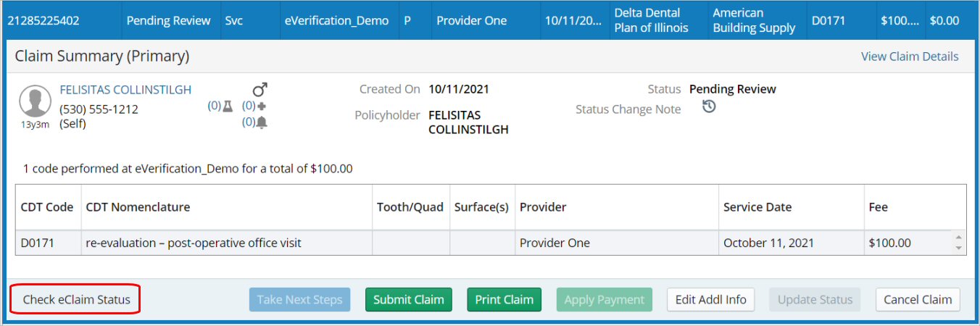
Task: Click the Apply Payment button
Action: tap(604, 299)
